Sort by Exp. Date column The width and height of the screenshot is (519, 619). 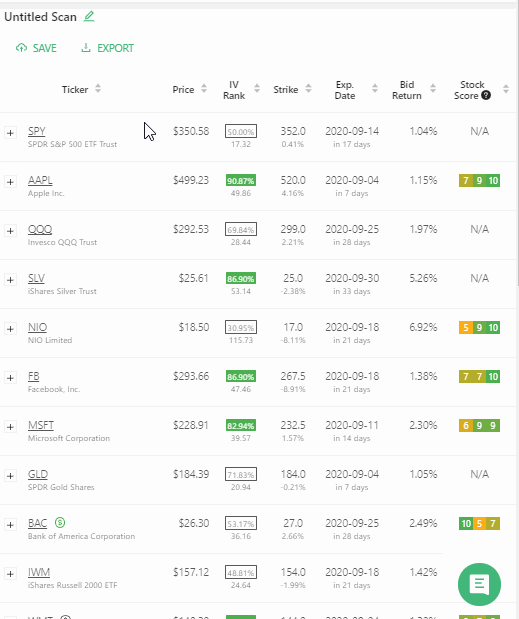(375, 89)
